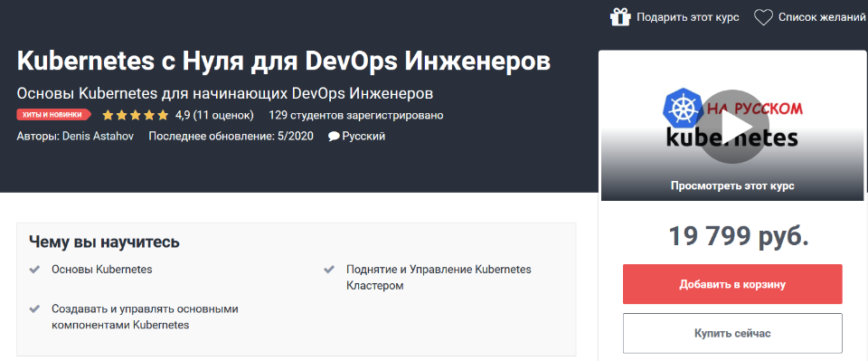Play the course preview video

point(731,127)
